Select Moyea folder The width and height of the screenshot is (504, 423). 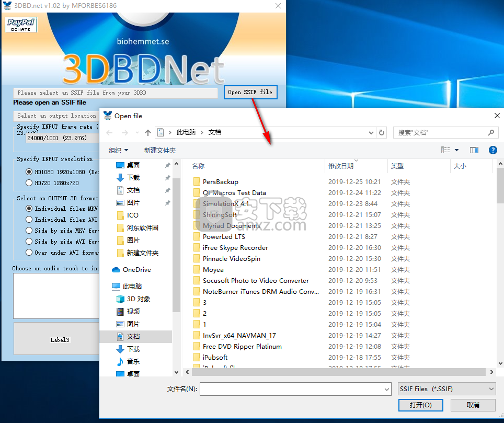[213, 270]
